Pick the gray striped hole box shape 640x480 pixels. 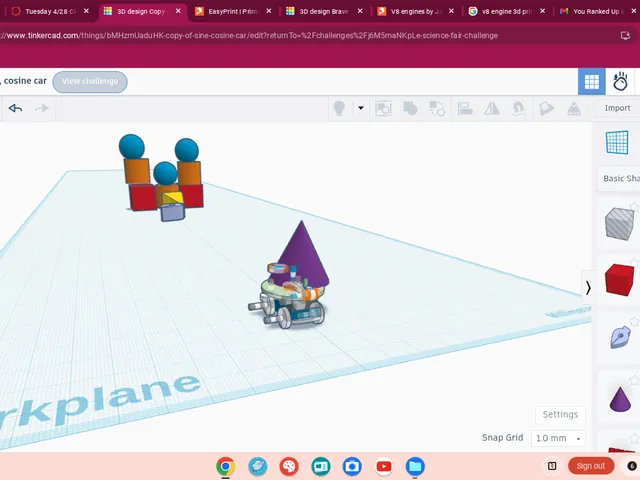619,223
